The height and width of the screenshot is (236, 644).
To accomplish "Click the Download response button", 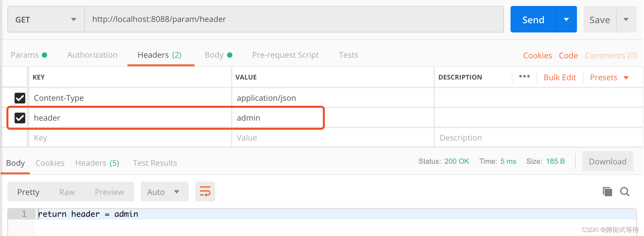I will [x=607, y=161].
